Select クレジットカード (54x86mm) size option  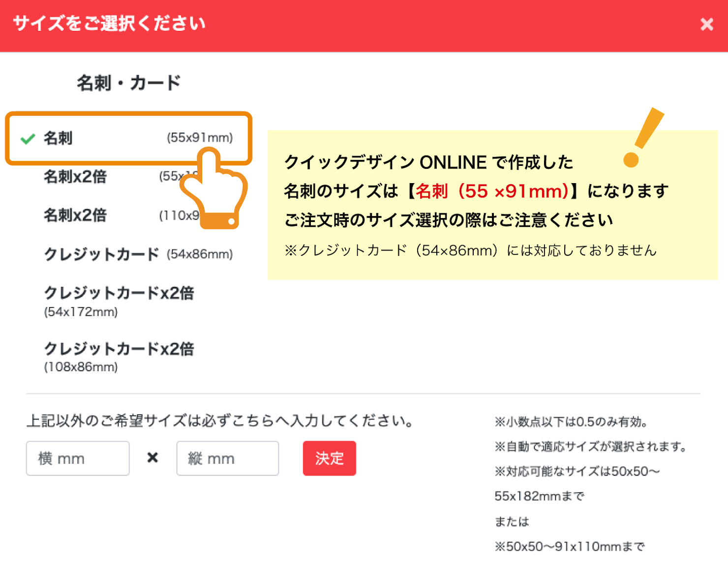[138, 254]
